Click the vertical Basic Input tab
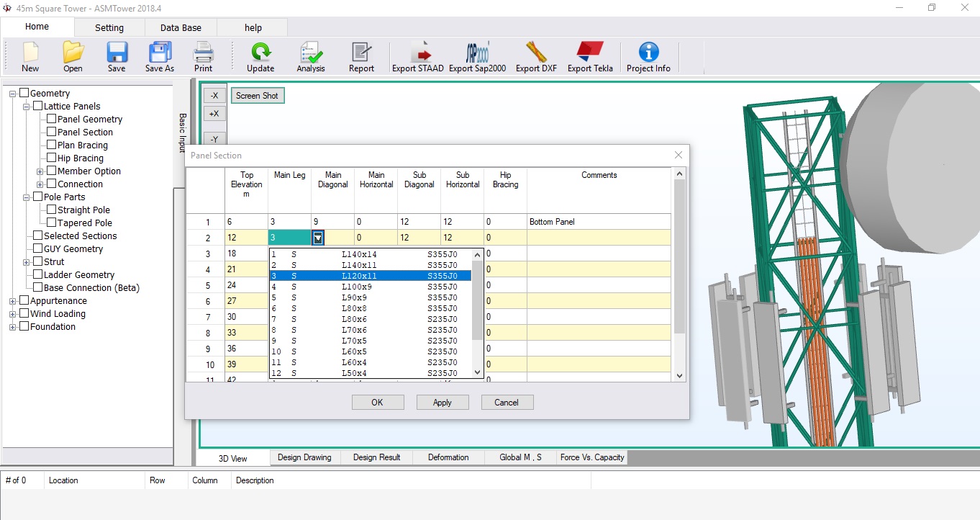This screenshot has width=980, height=520. [x=182, y=133]
